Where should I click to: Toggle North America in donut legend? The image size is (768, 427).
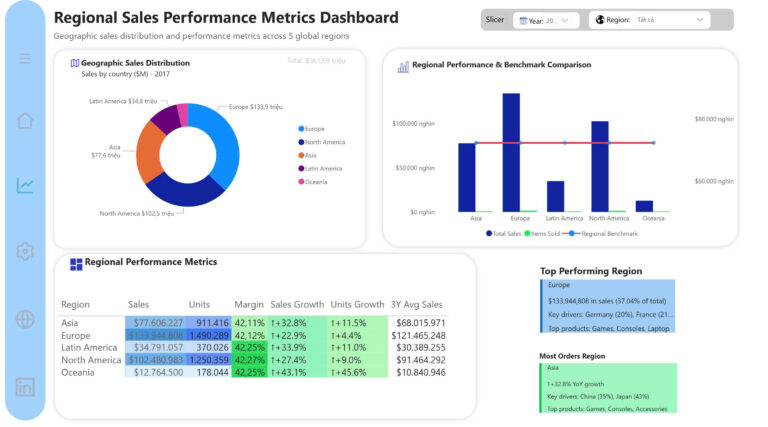tap(323, 142)
